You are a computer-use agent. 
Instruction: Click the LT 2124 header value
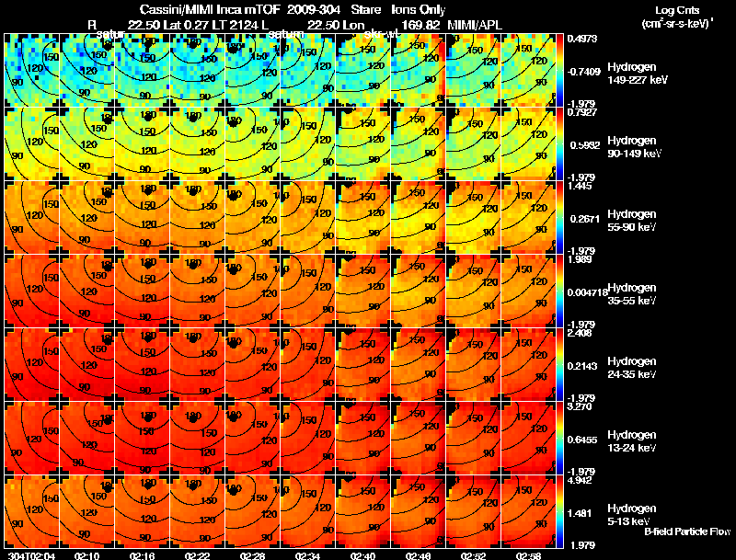(235, 25)
